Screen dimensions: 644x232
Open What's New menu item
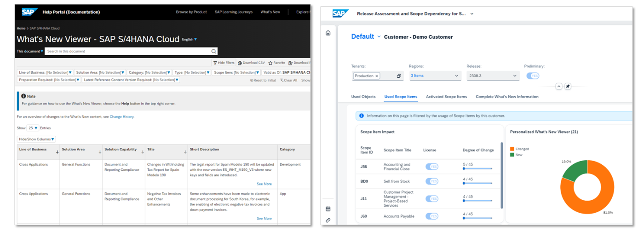[x=270, y=12]
